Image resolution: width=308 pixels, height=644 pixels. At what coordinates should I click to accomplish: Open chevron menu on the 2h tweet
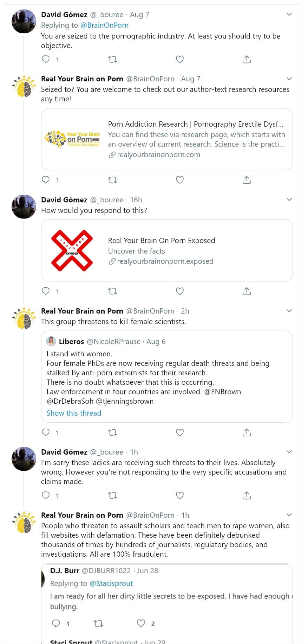click(289, 311)
